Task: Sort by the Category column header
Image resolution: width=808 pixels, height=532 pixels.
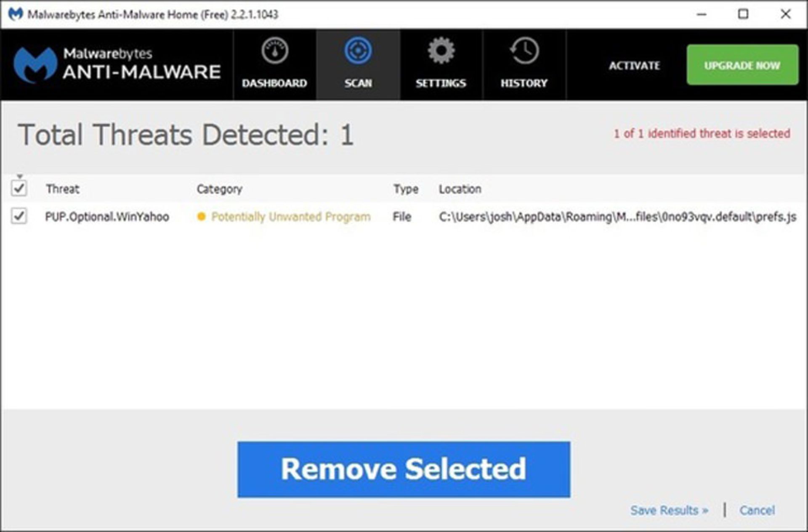Action: [x=219, y=189]
